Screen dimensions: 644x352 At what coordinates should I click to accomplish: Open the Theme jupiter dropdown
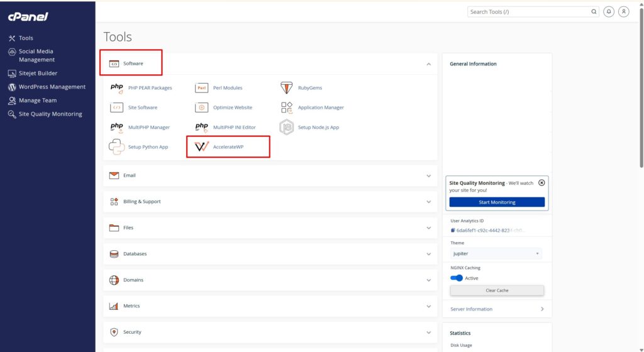[496, 253]
